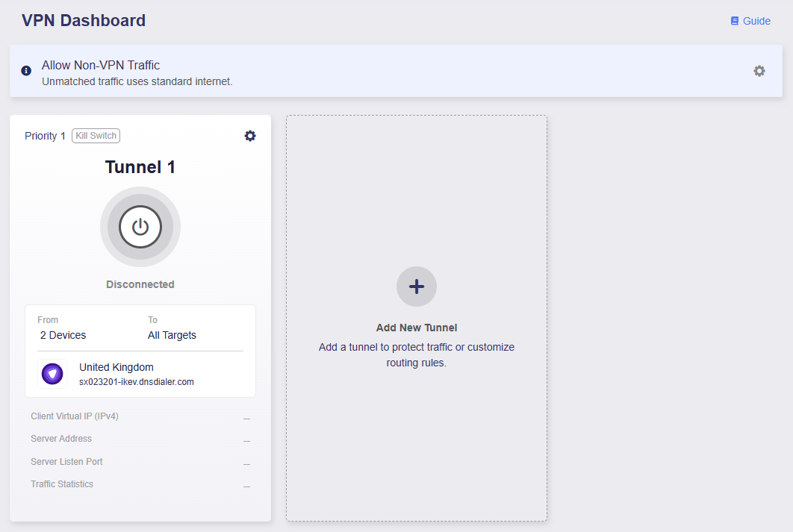Open the United Kingdom server selector
The height and width of the screenshot is (532, 793).
[116, 367]
